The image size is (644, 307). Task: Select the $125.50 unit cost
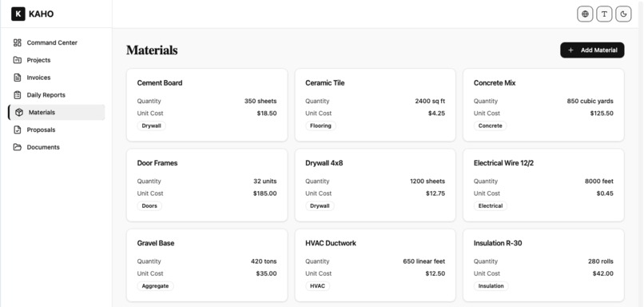coord(602,114)
